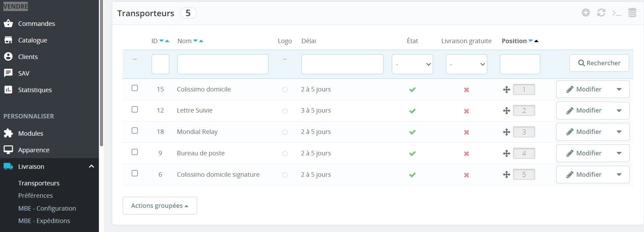
Task: Check the Lettre Suivie row checkbox
Action: pos(135,109)
